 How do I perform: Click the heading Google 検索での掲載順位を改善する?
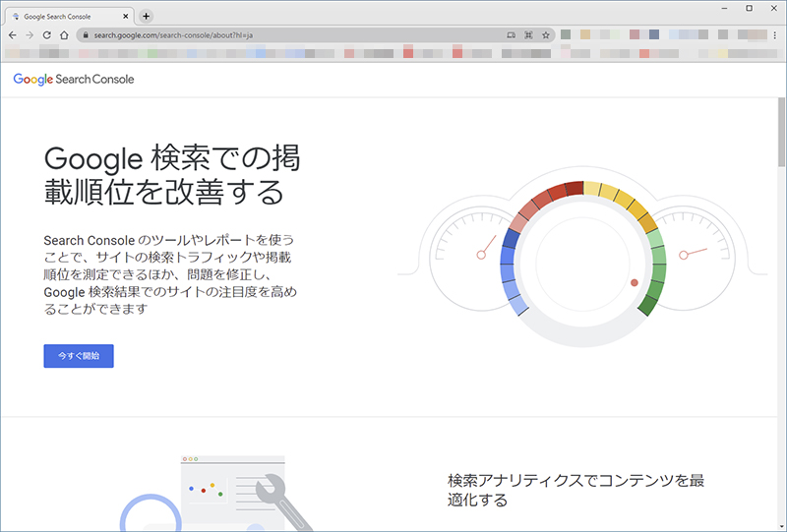[x=172, y=175]
